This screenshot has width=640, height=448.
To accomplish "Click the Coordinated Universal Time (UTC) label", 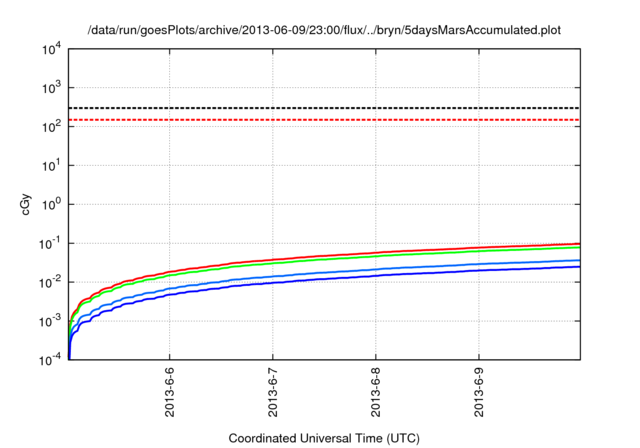I will pos(324,438).
